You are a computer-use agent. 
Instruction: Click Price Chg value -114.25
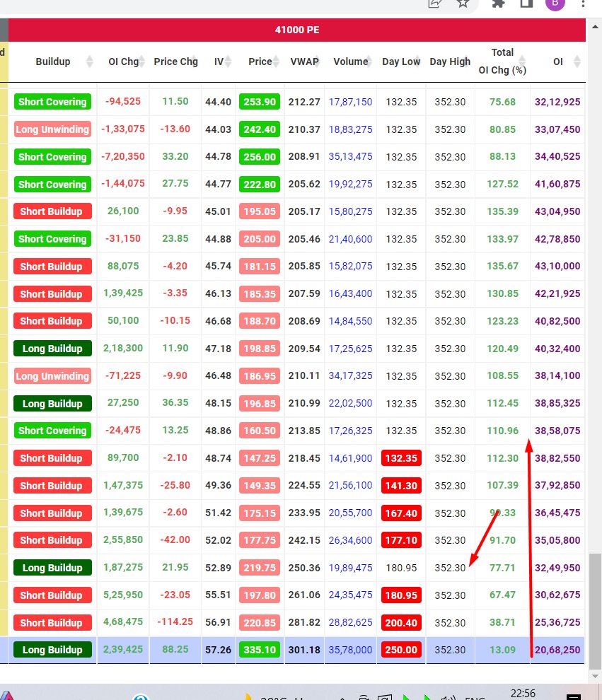click(x=175, y=622)
